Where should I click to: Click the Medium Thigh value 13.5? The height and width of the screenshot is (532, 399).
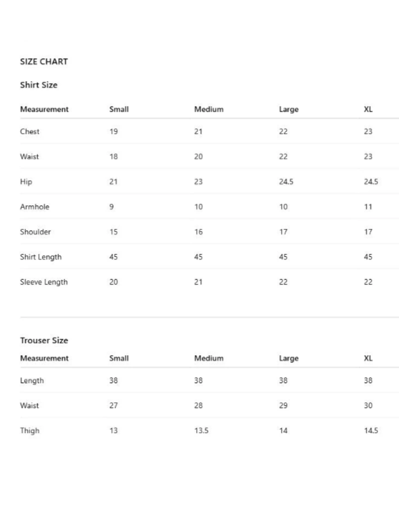click(x=201, y=431)
